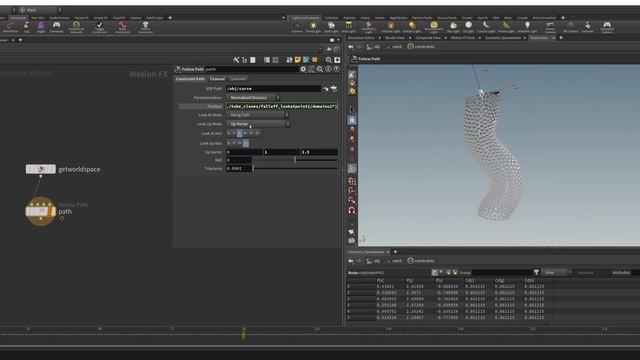Open the Look Up Mode dropdown

258,124
